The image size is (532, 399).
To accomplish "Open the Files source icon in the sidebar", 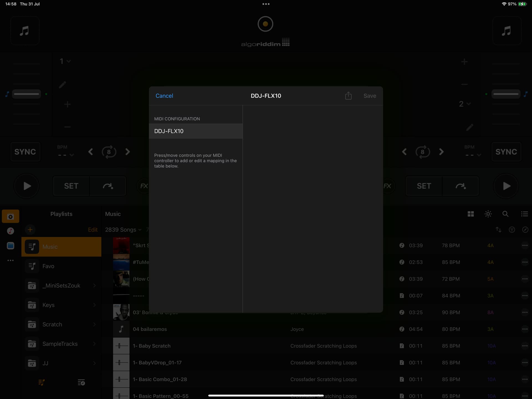I will pos(11,245).
